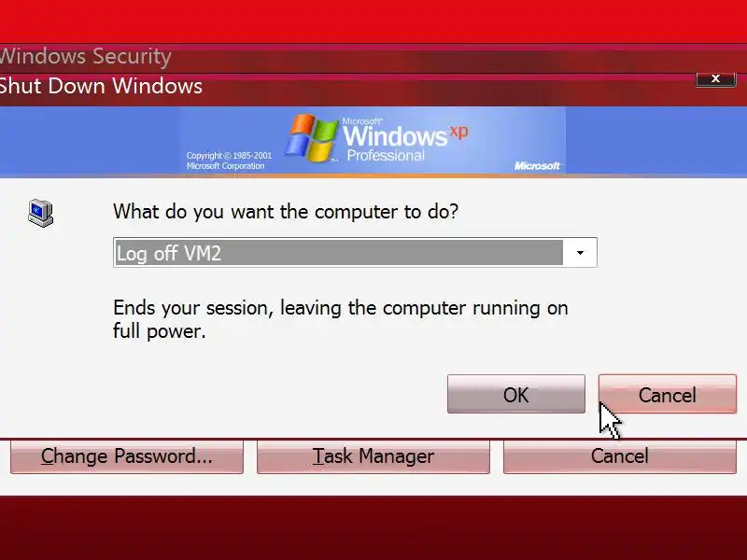
Task: Launch Task Manager from Windows Security
Action: click(373, 456)
